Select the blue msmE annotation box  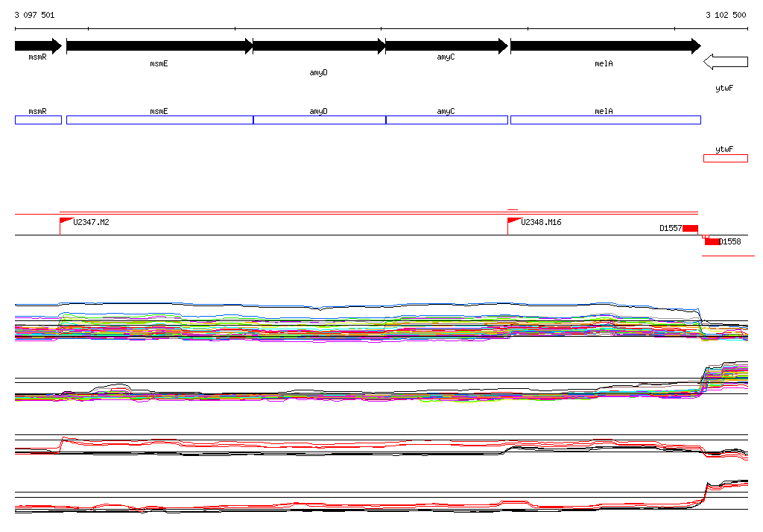(159, 120)
